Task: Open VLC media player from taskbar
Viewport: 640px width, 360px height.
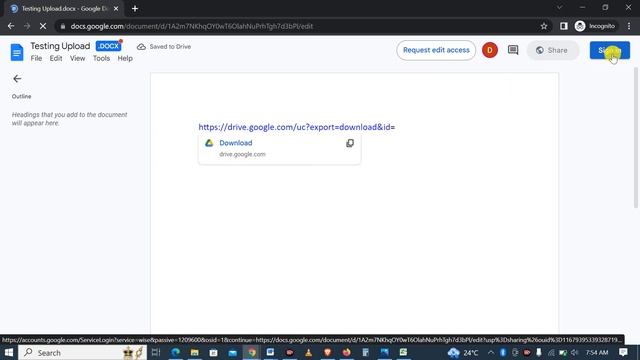Action: click(309, 352)
